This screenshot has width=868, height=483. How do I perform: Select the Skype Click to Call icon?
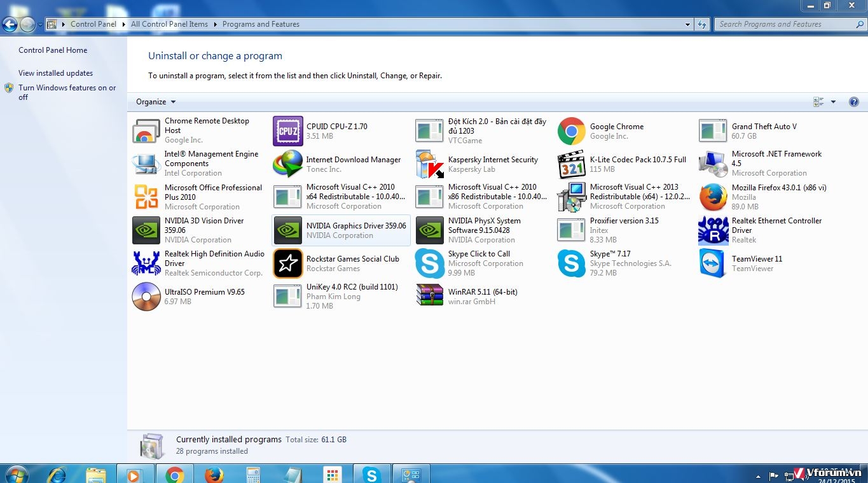[430, 263]
